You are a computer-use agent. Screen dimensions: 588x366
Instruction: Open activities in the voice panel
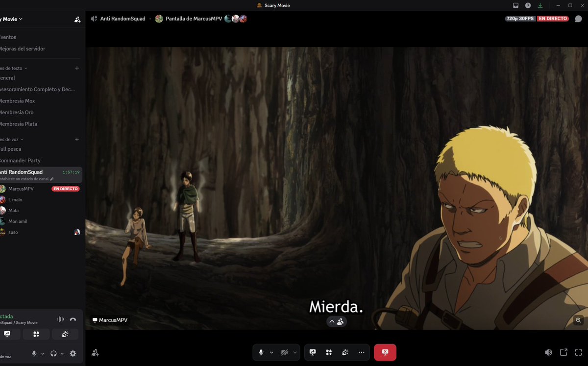[36, 334]
